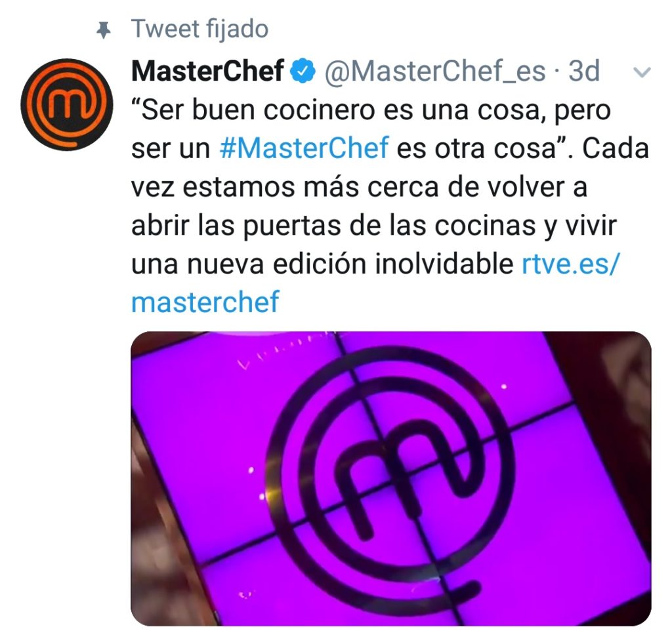Open the MasterChef display name
672x633 pixels.
tap(207, 71)
